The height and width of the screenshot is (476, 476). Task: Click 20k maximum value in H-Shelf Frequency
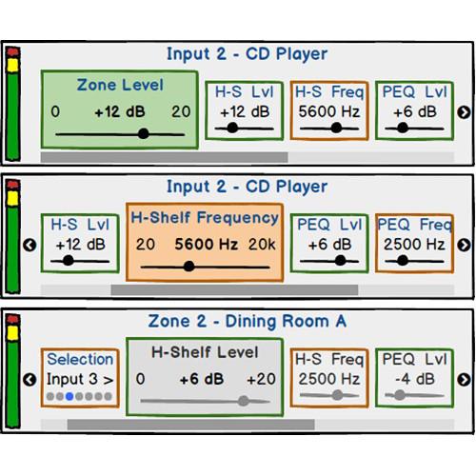[x=262, y=245]
